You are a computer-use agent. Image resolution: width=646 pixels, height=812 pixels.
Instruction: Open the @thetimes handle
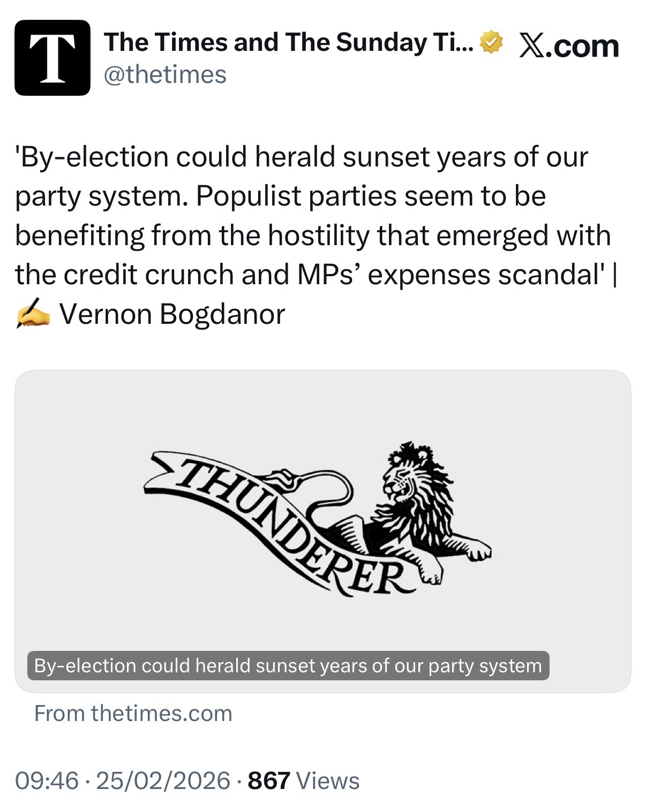(165, 74)
